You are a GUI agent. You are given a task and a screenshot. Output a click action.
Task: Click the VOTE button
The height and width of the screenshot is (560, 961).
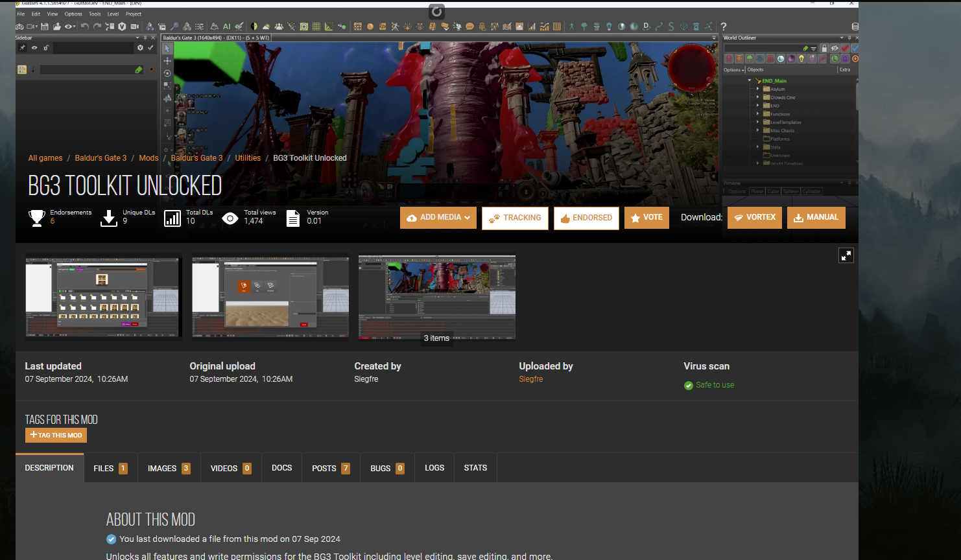click(647, 218)
